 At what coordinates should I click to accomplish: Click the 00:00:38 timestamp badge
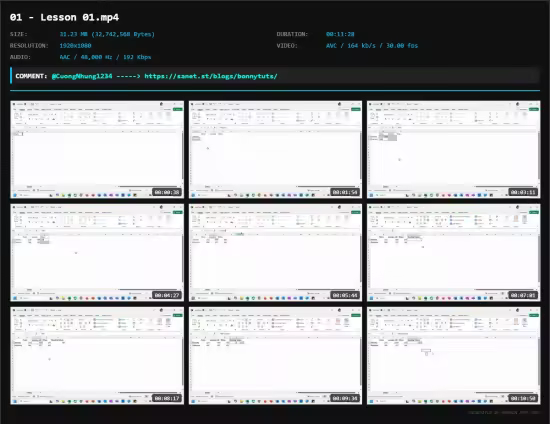[x=167, y=192]
